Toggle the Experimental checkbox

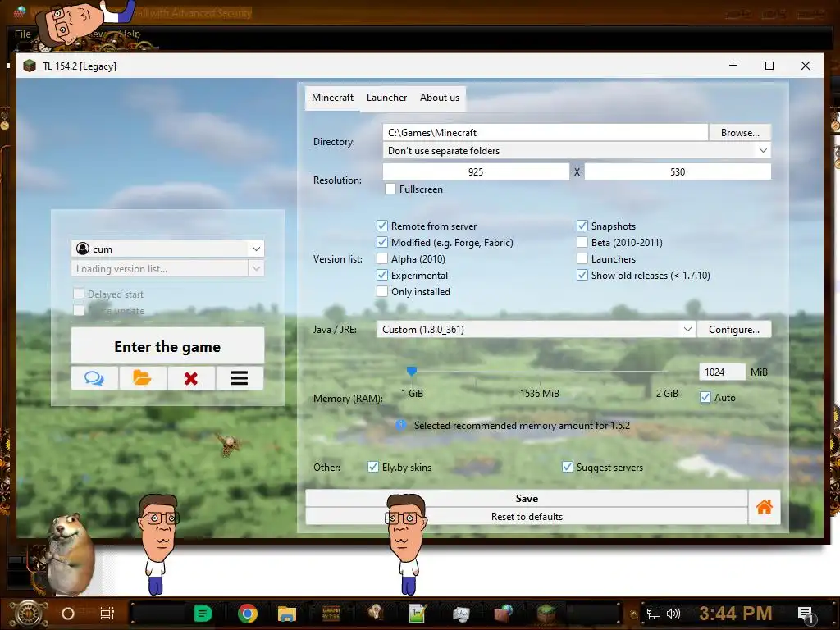[x=382, y=276]
